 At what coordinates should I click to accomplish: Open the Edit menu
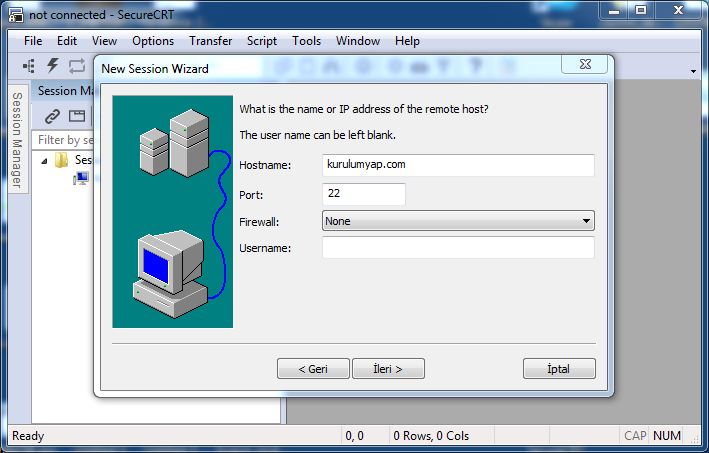[x=67, y=41]
